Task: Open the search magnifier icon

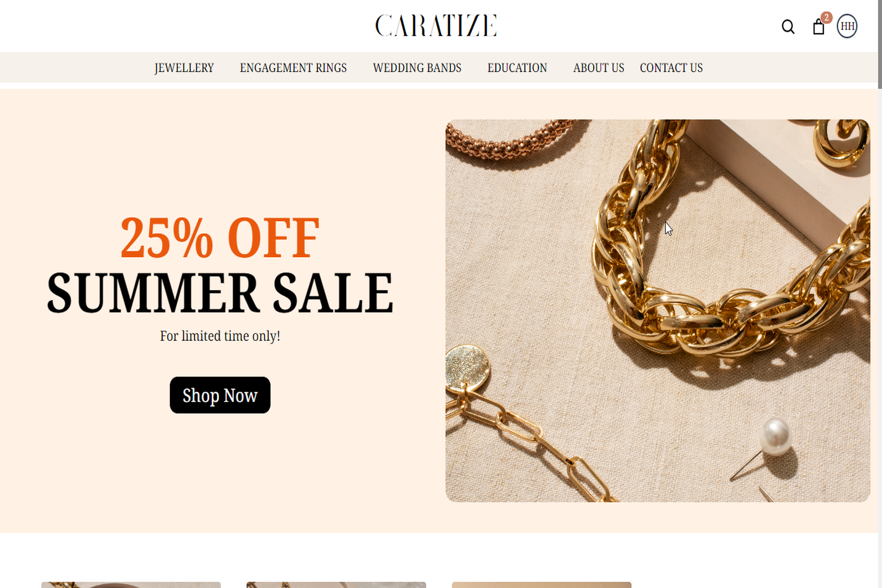Action: pos(788,27)
